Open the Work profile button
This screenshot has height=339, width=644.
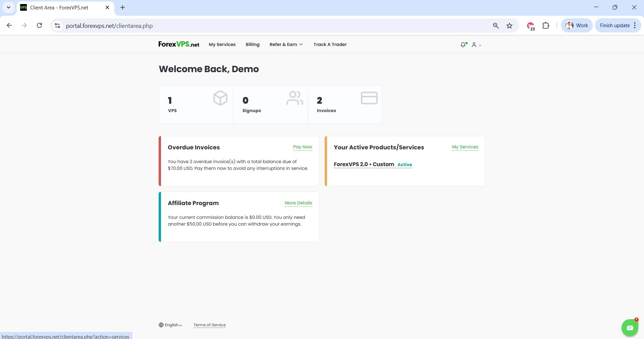577,26
